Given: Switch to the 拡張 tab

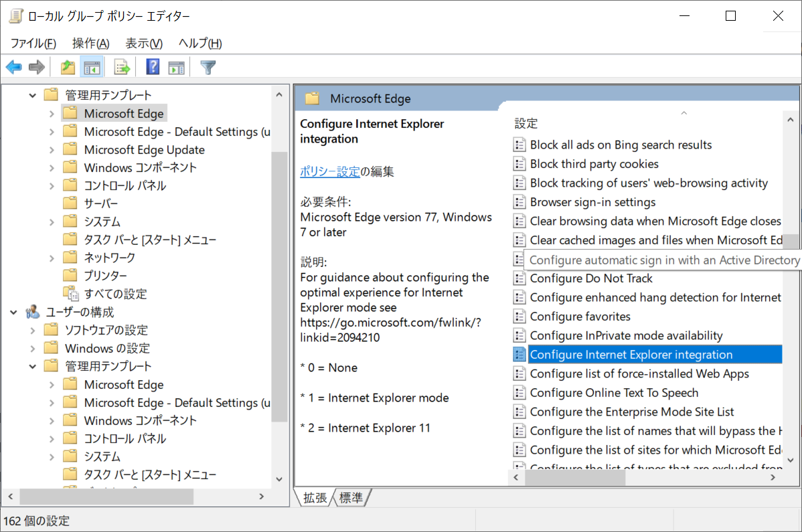Looking at the screenshot, I should click(x=315, y=498).
